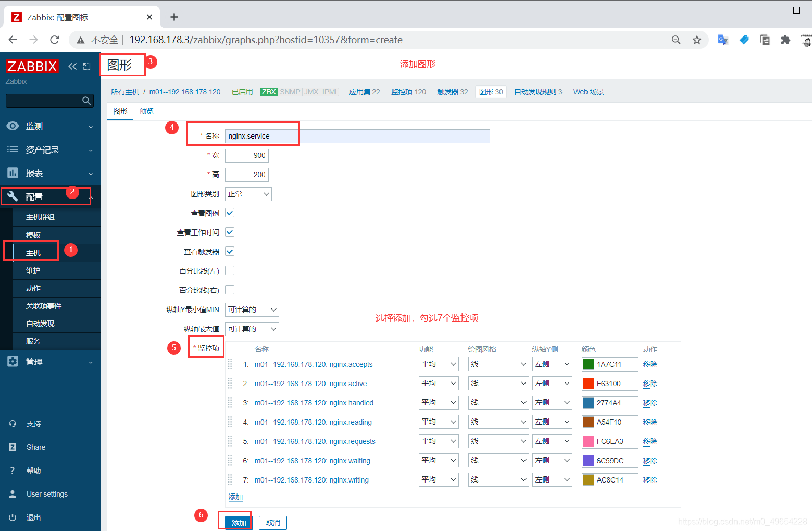Remove the nginx.reading item via 移除
The height and width of the screenshot is (531, 812).
[650, 422]
